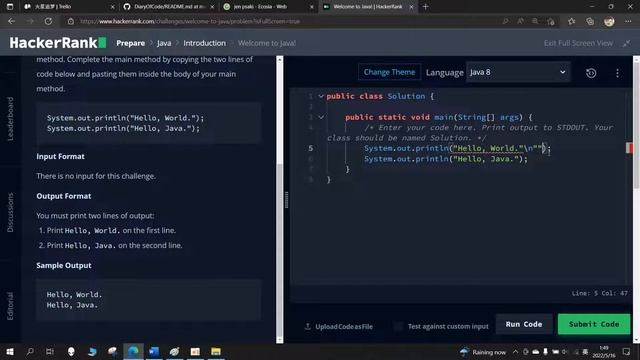Viewport: 640px width, 360px height.
Task: Open the browser profile avatar
Action: click(609, 21)
